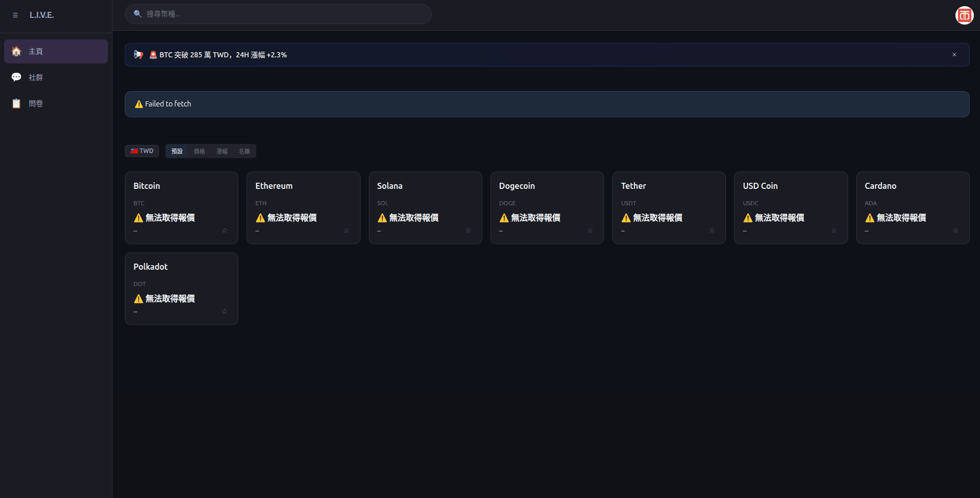Viewport: 980px width, 498px height.
Task: Click warning icon beside Failed to fetch
Action: click(139, 104)
